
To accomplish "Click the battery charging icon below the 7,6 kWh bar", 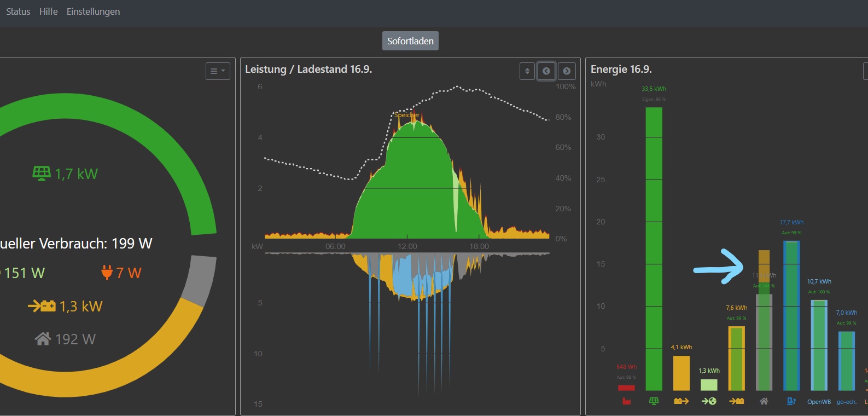I will 736,401.
